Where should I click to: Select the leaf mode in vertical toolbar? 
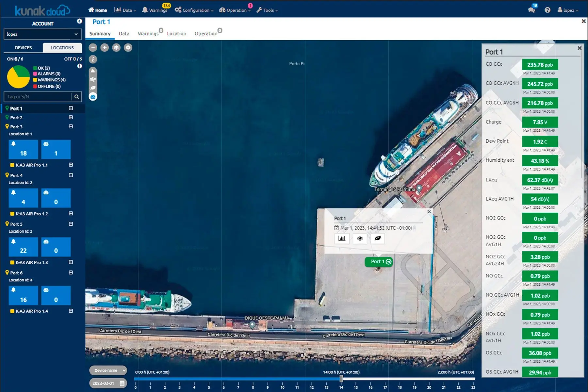[93, 88]
